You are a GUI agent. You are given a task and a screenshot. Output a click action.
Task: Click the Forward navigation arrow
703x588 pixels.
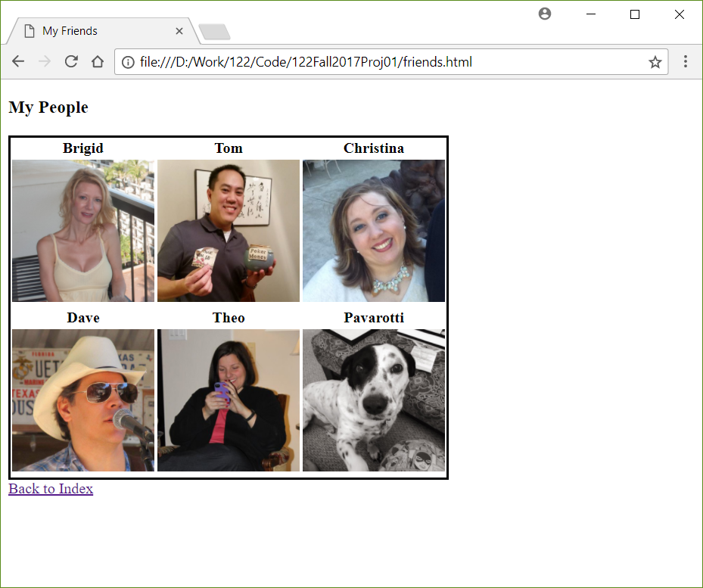[45, 61]
